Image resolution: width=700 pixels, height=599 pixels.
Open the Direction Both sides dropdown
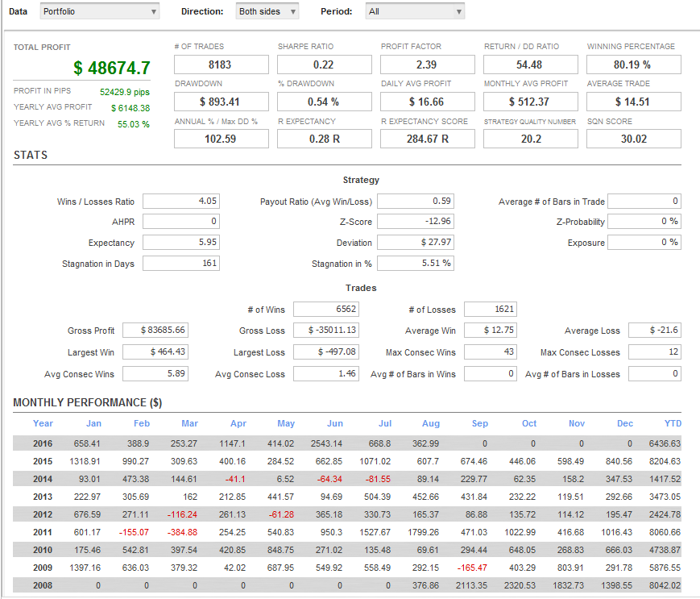tap(267, 11)
